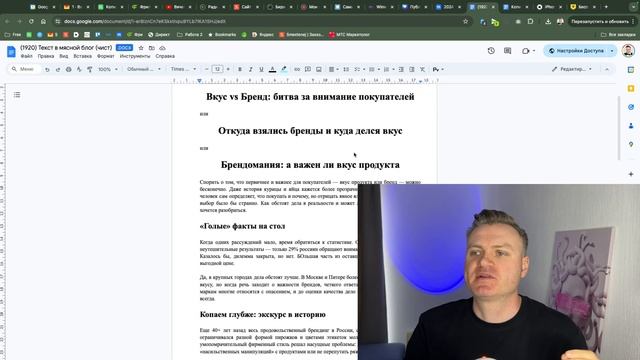Click the Redo arrow in toolbar
The height and width of the screenshot is (360, 640).
point(58,69)
